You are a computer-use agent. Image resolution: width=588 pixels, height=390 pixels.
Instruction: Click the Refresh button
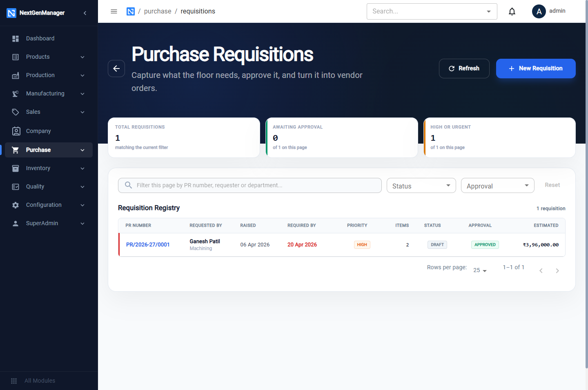[x=464, y=69]
